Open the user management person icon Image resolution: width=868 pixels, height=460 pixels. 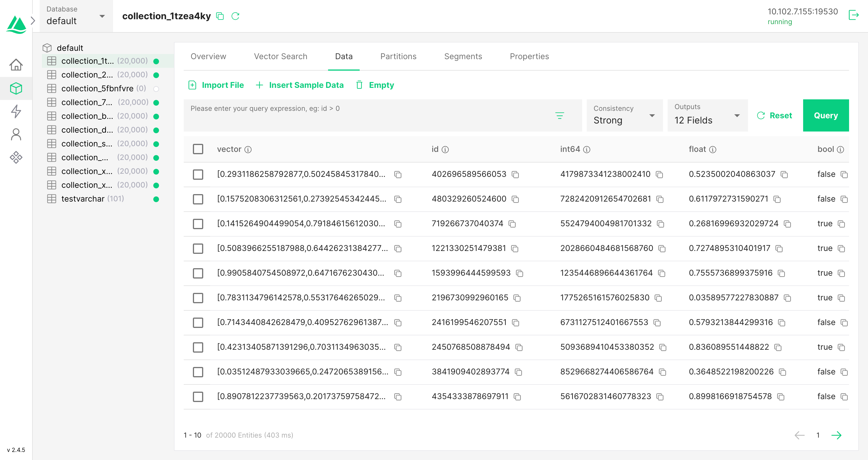point(16,134)
